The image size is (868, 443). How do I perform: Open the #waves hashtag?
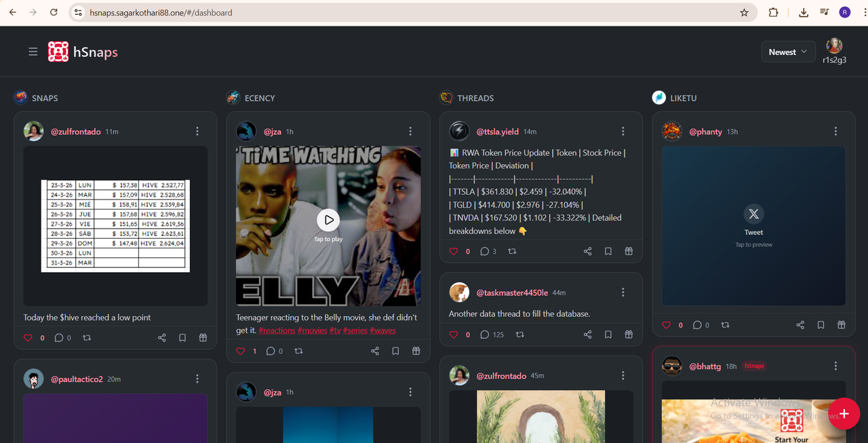pos(382,330)
